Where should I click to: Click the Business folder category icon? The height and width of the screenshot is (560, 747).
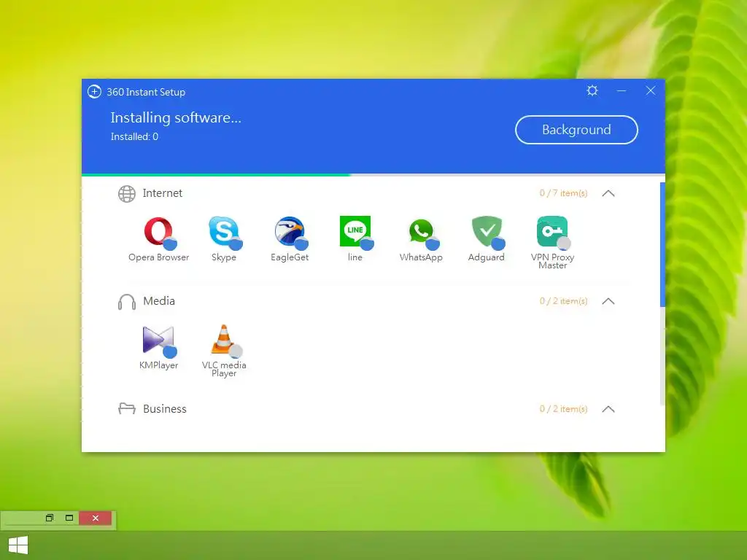(127, 408)
